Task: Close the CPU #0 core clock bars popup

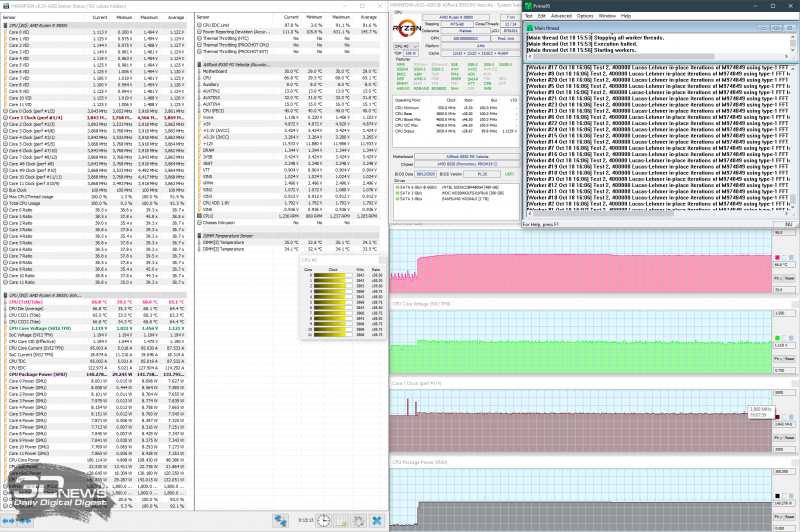Action: 382,260
